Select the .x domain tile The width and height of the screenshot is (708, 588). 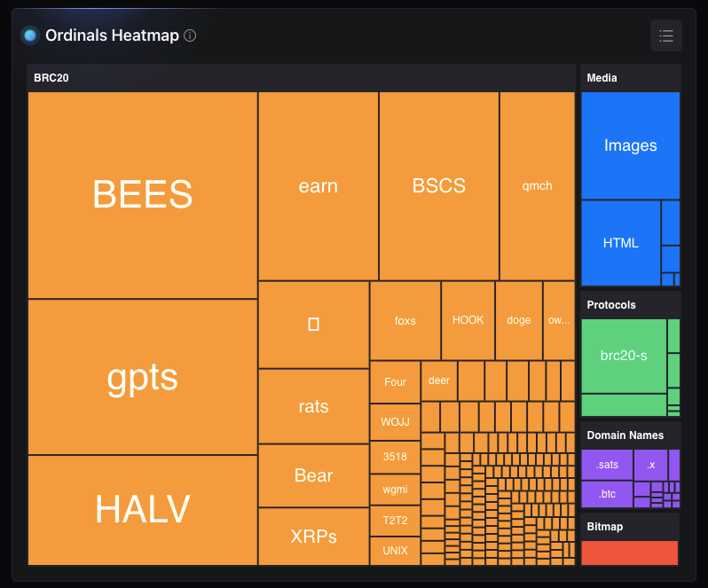point(650,465)
